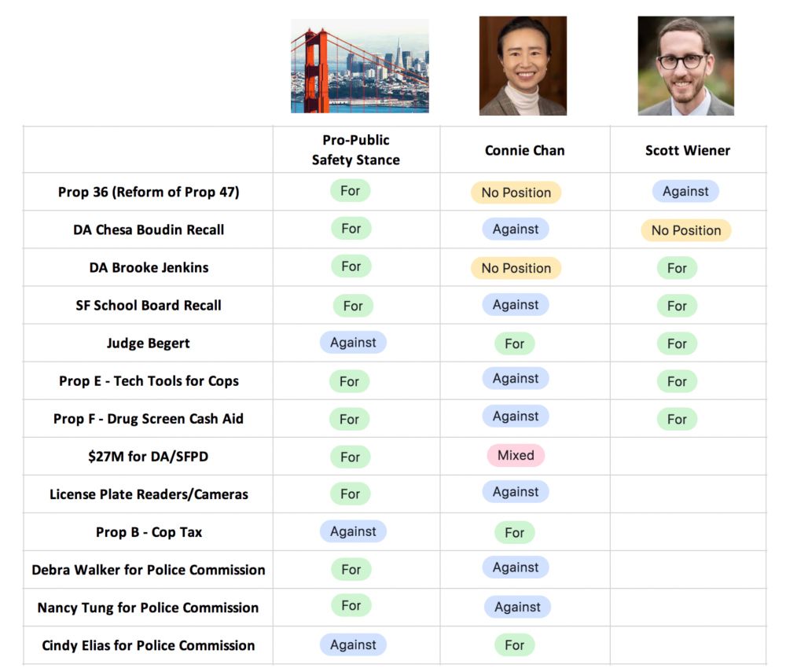Click Connie Chan's Against badge for Nancy Tung

coord(517,607)
